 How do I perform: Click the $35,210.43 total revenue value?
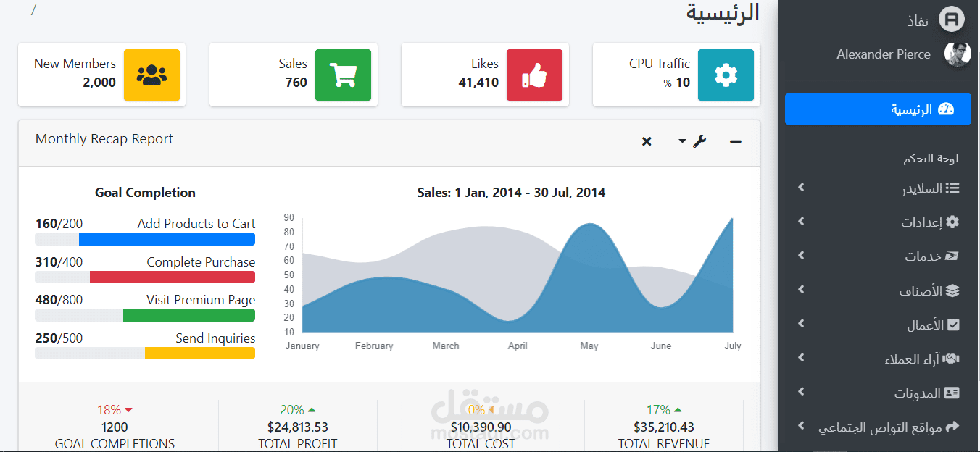click(664, 427)
